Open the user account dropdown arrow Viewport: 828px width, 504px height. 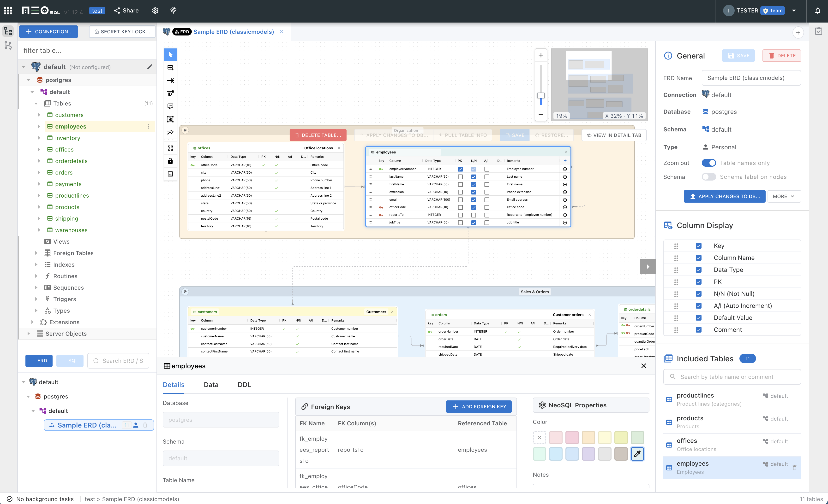(794, 10)
